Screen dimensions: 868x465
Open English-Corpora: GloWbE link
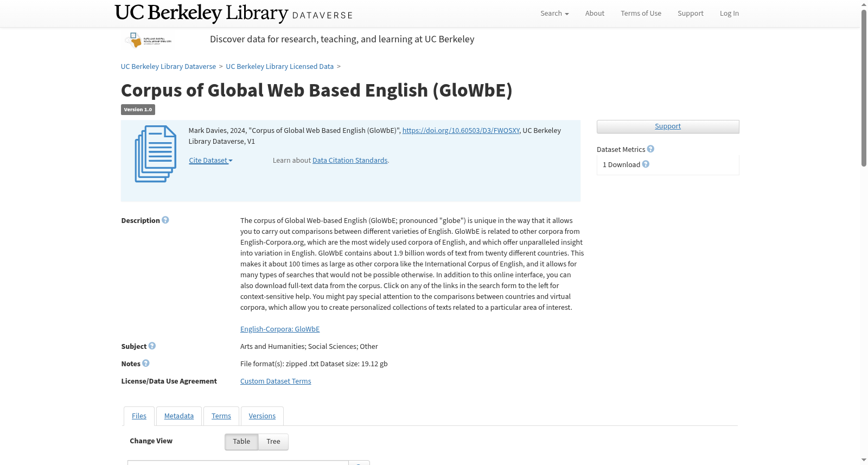point(280,329)
